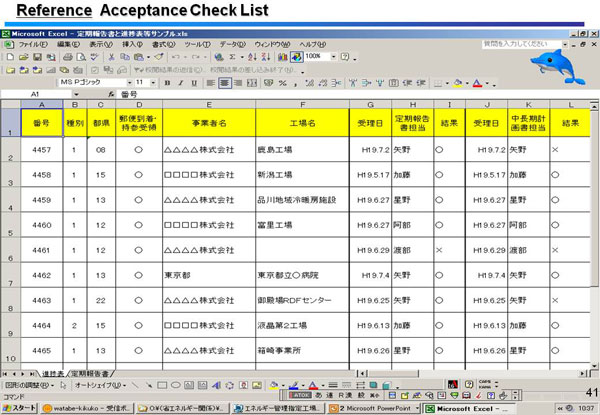Click the Percent Style icon
The height and width of the screenshot is (415, 600).
283,83
